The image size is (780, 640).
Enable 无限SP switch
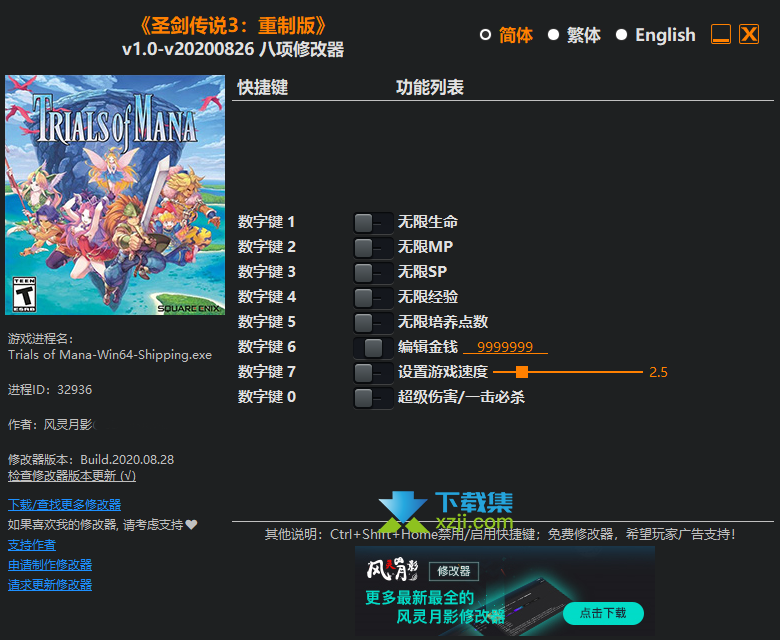(373, 273)
